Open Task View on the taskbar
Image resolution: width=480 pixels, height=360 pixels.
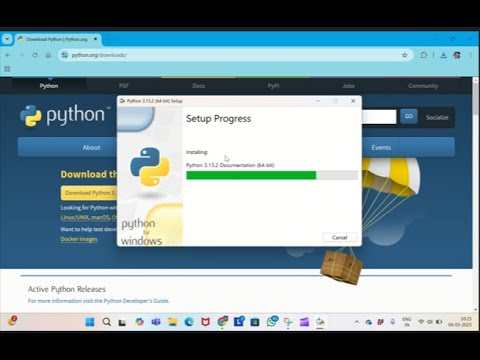click(x=122, y=322)
